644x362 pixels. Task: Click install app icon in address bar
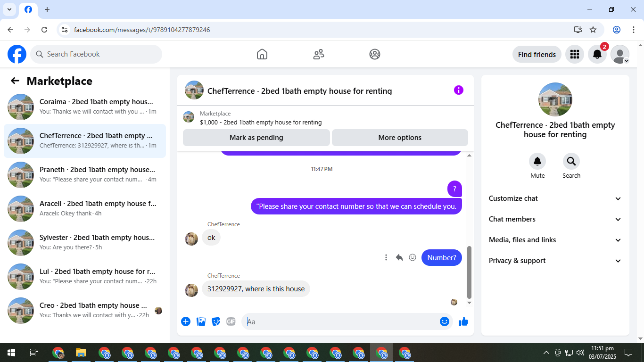tap(578, 30)
